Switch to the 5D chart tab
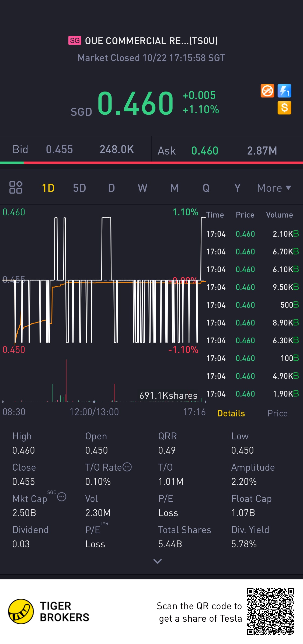Viewport: 303px width, 644px height. pyautogui.click(x=79, y=188)
